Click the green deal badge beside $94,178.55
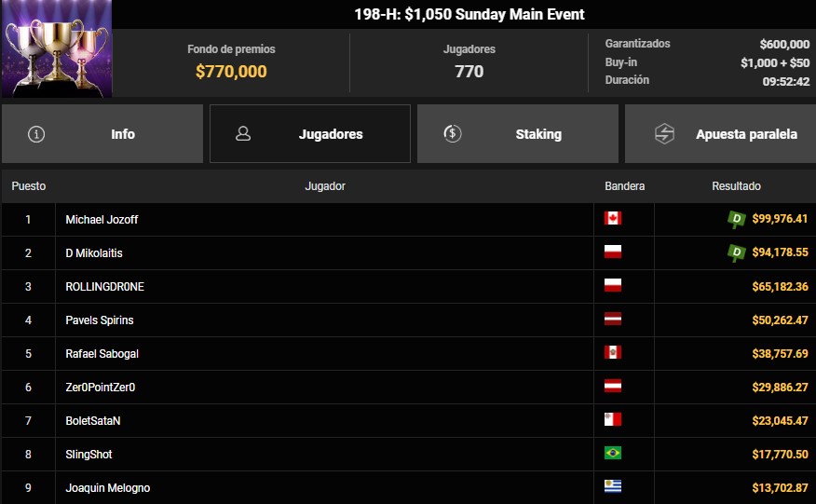 (x=737, y=253)
